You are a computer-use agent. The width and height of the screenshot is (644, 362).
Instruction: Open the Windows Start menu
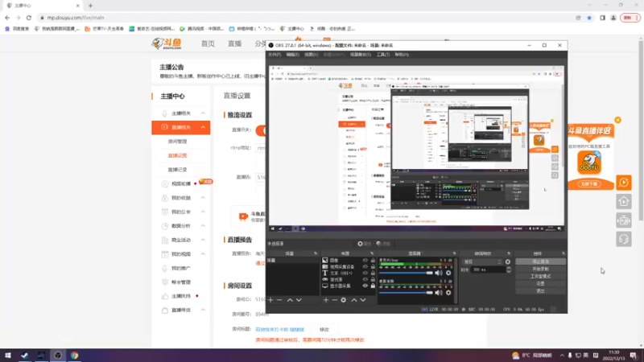8,356
